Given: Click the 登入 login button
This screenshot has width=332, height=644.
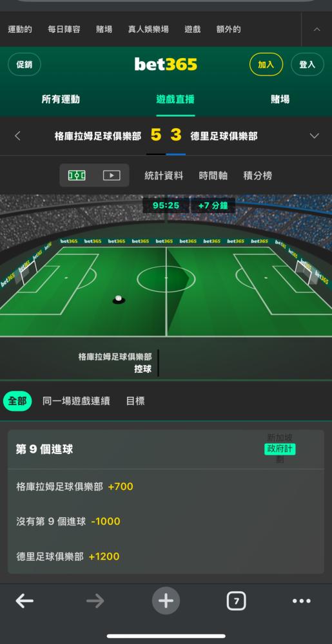Looking at the screenshot, I should click(x=307, y=64).
